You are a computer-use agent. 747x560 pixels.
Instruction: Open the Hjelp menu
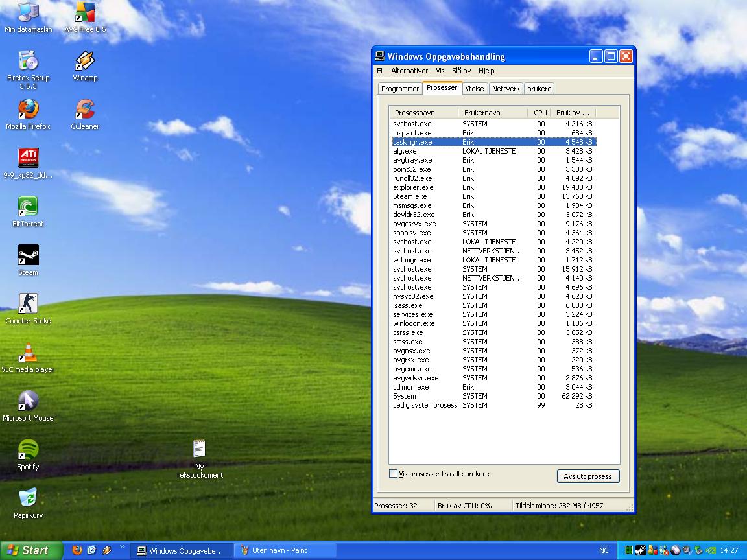(x=486, y=71)
